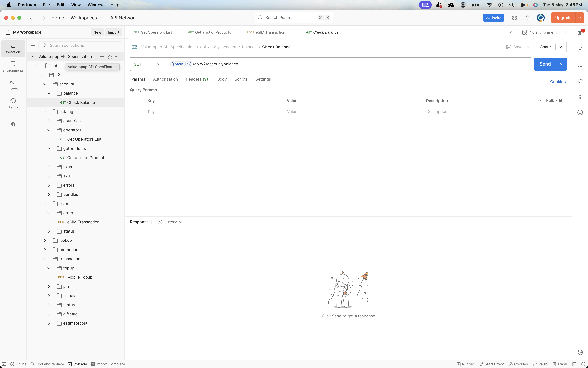Click the Import button
Viewport: 588px width, 368px height.
tap(114, 32)
